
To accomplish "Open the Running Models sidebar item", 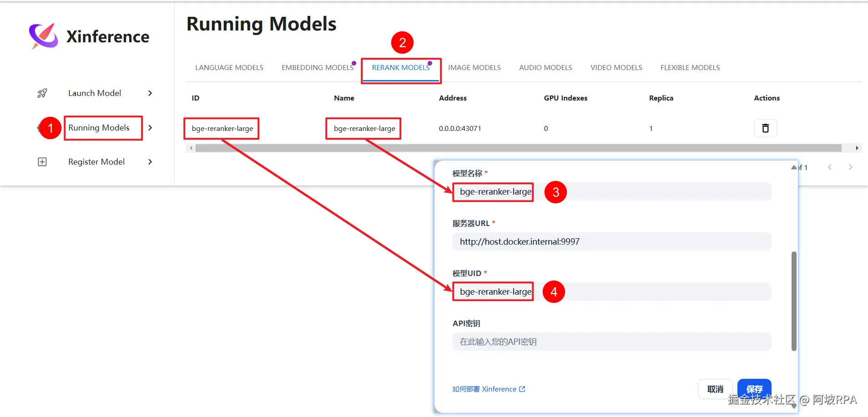I will pyautogui.click(x=99, y=128).
